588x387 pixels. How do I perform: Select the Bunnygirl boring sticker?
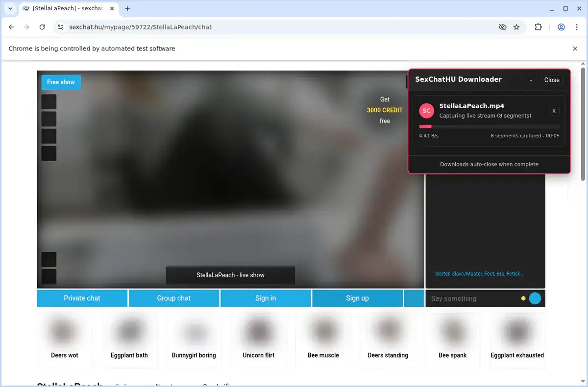pos(194,339)
